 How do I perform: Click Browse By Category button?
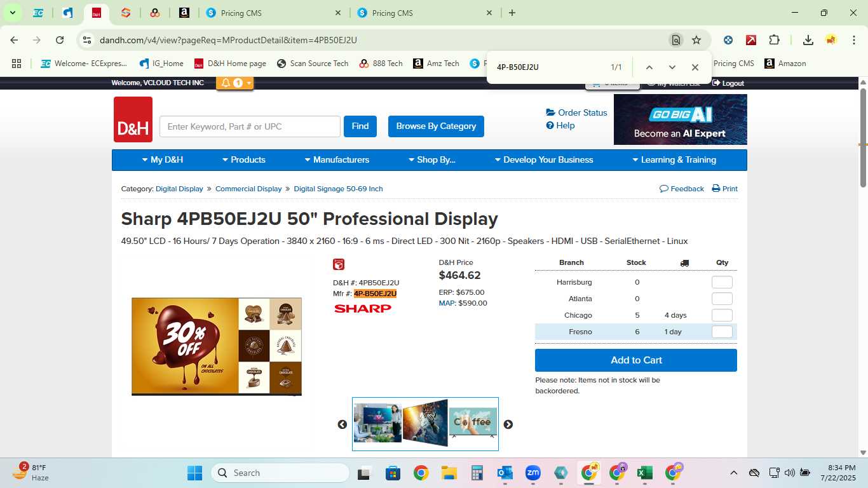[x=436, y=126]
